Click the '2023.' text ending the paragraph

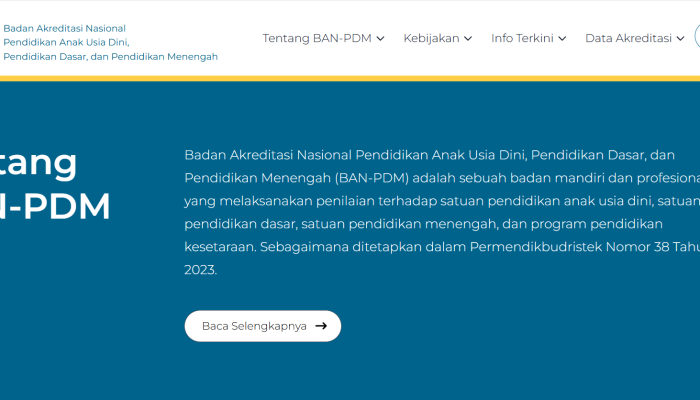tap(200, 269)
